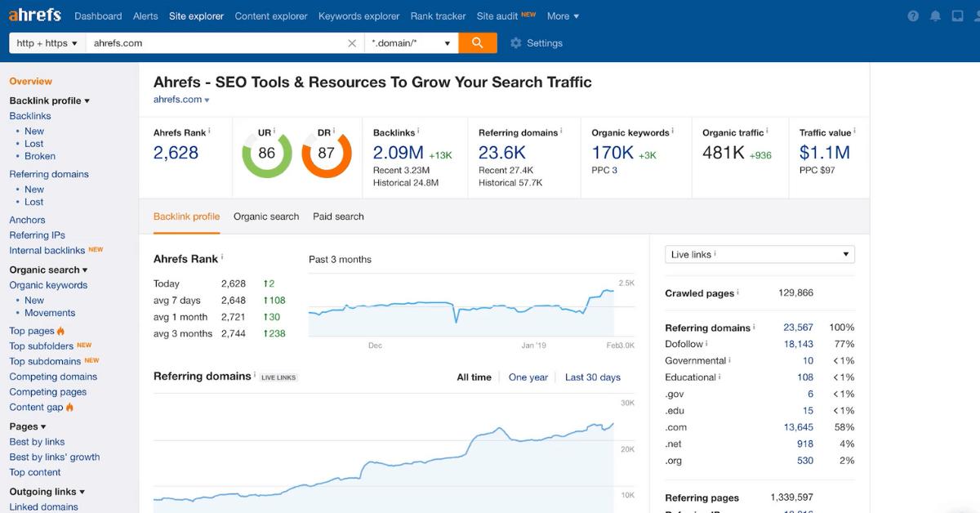980x513 pixels.
Task: Switch to the Organic search tab
Action: tap(266, 216)
